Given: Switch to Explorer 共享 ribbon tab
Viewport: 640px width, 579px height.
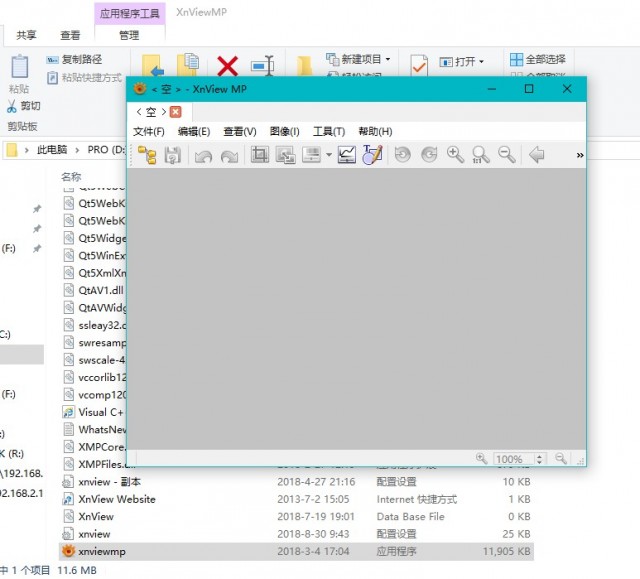Looking at the screenshot, I should pos(26,35).
